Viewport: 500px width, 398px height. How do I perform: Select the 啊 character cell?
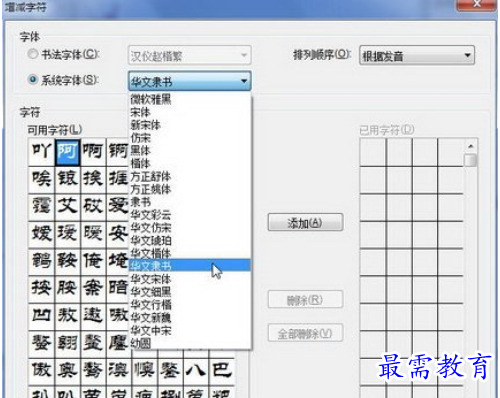pyautogui.click(x=93, y=152)
